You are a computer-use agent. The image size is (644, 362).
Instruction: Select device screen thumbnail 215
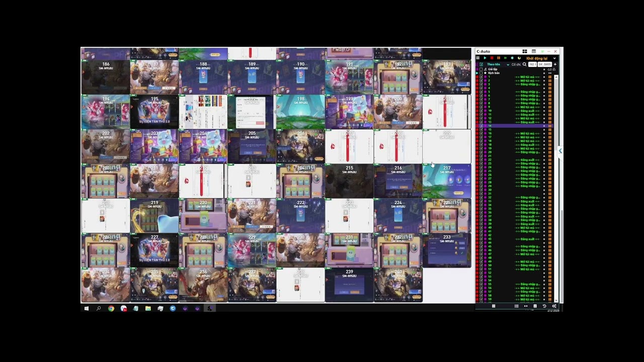coord(349,181)
